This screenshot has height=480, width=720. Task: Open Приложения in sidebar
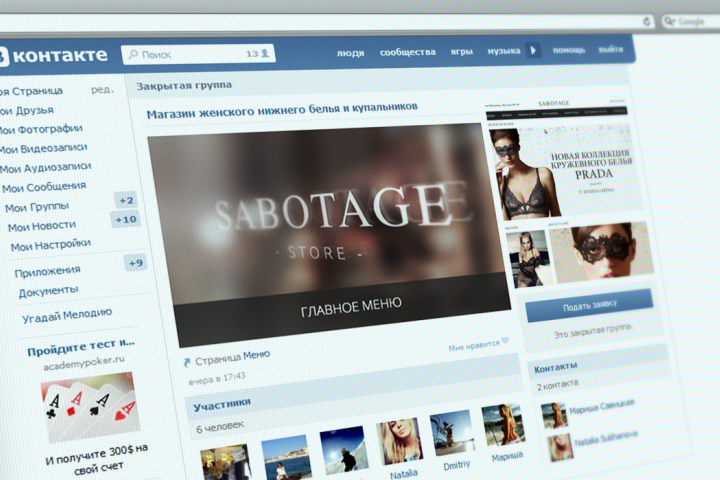(x=47, y=271)
